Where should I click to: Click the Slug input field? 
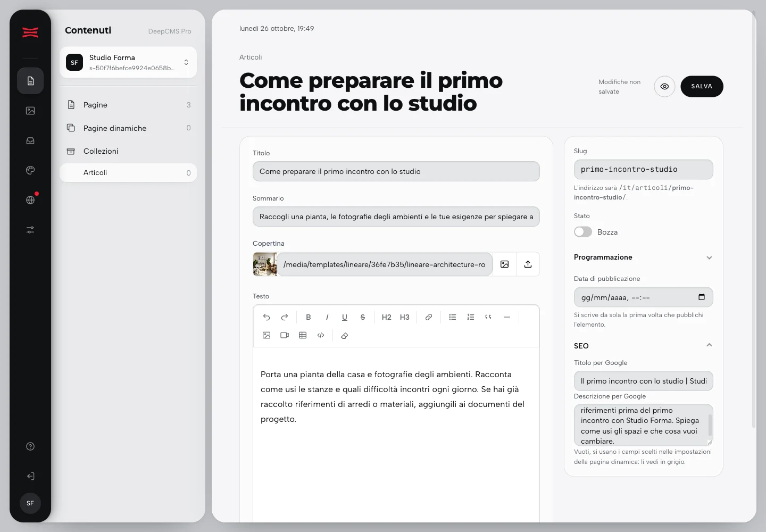click(x=643, y=169)
